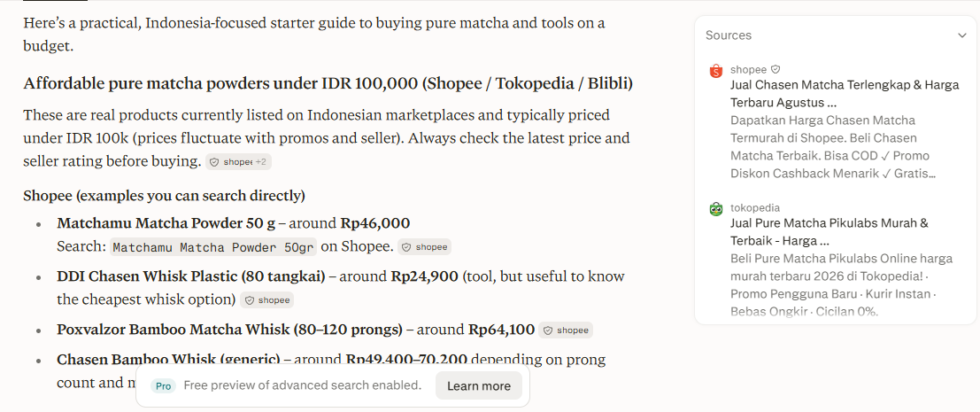Click the Pro badge in the banner
Viewport: 980px width, 412px height.
pyautogui.click(x=164, y=386)
